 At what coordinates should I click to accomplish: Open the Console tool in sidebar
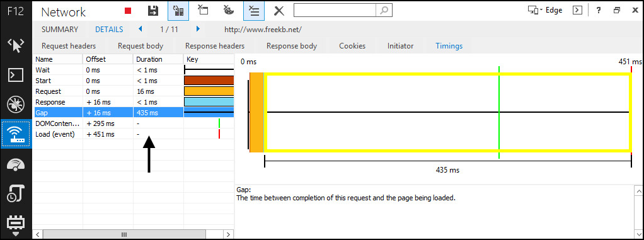click(16, 75)
